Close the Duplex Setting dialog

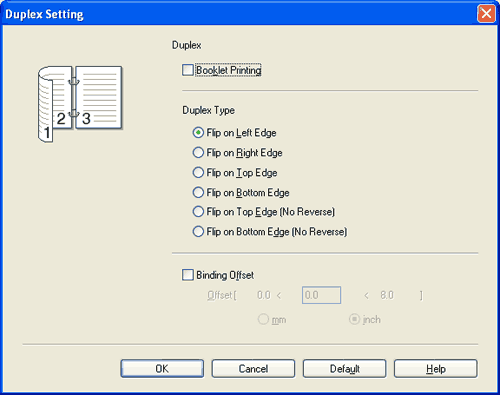tap(486, 14)
